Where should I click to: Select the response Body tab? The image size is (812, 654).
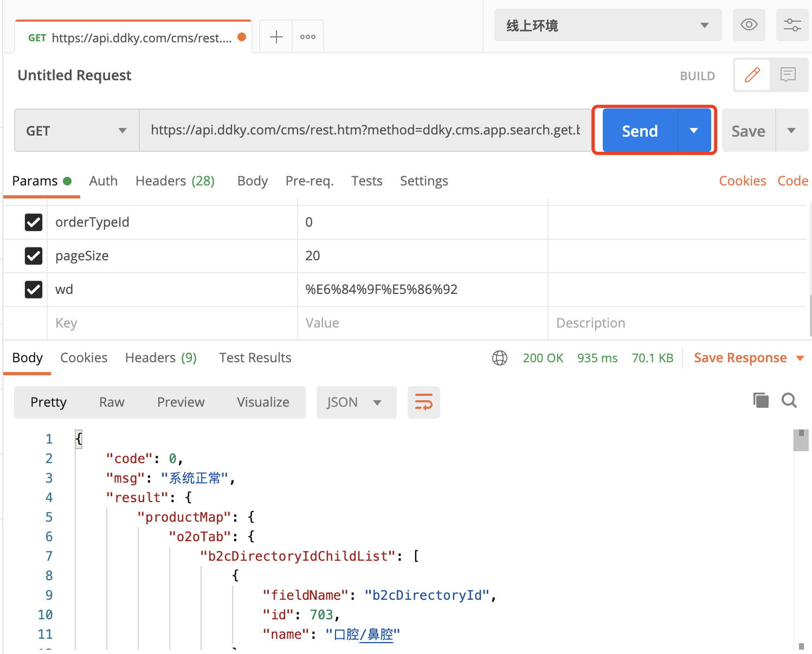[27, 358]
